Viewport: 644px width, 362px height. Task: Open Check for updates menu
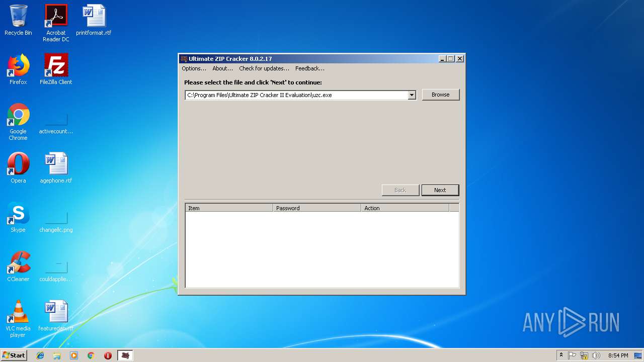click(x=264, y=68)
